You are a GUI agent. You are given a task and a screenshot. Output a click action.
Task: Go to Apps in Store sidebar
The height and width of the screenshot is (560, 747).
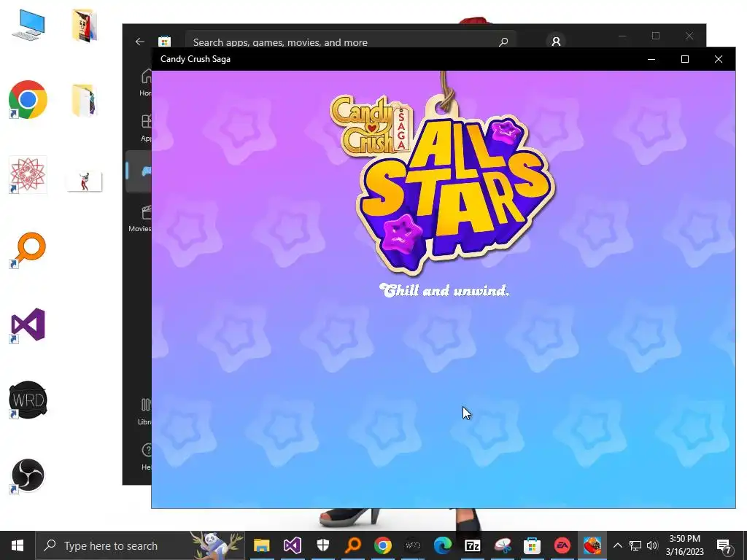point(144,128)
